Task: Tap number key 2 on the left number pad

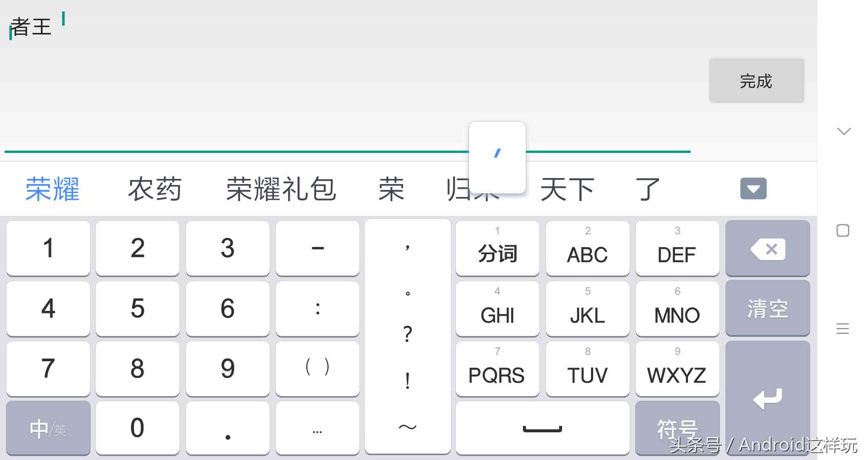Action: click(137, 248)
